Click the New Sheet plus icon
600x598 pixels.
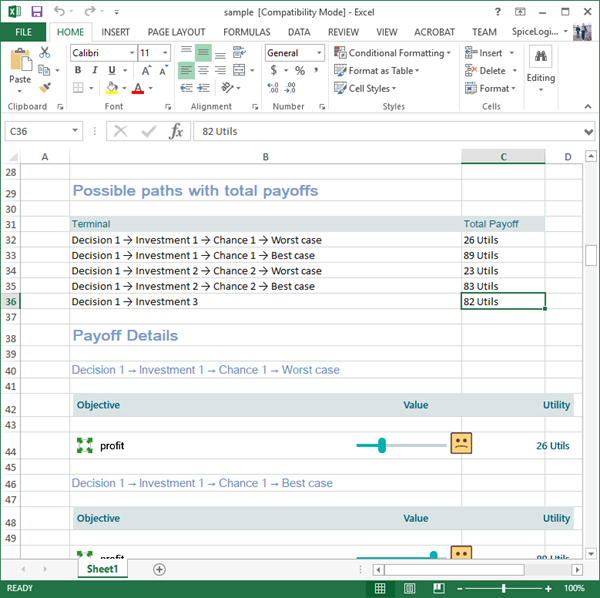[x=159, y=569]
